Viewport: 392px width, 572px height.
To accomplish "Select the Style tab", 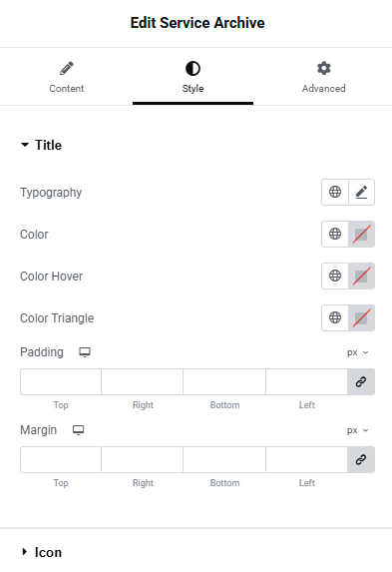I will pos(193,77).
